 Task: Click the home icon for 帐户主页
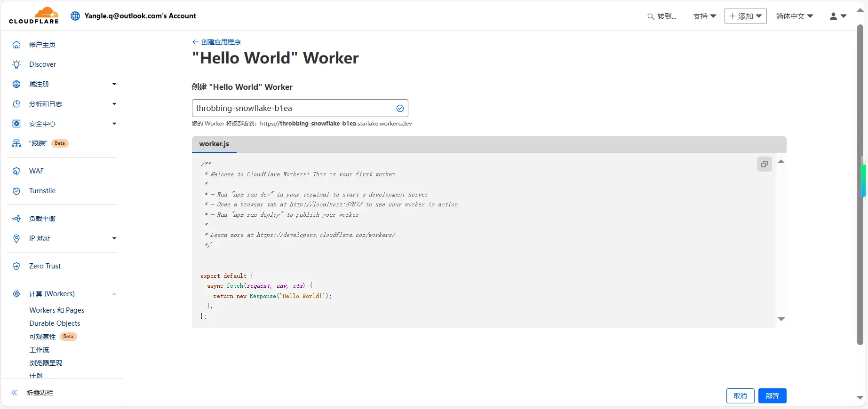16,45
